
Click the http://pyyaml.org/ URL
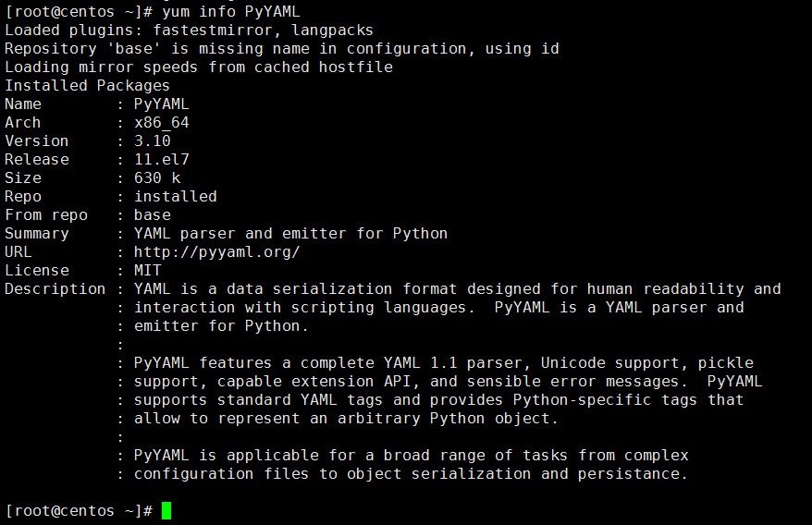click(x=216, y=252)
